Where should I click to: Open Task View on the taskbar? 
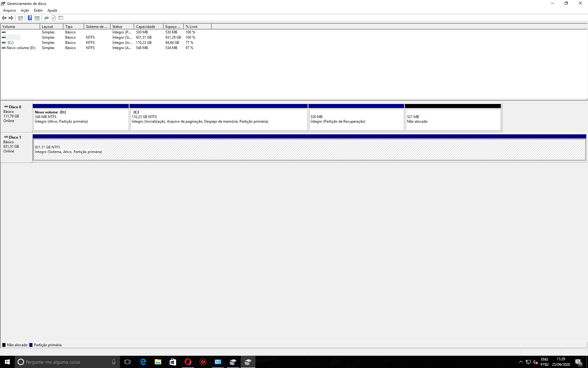coord(127,362)
